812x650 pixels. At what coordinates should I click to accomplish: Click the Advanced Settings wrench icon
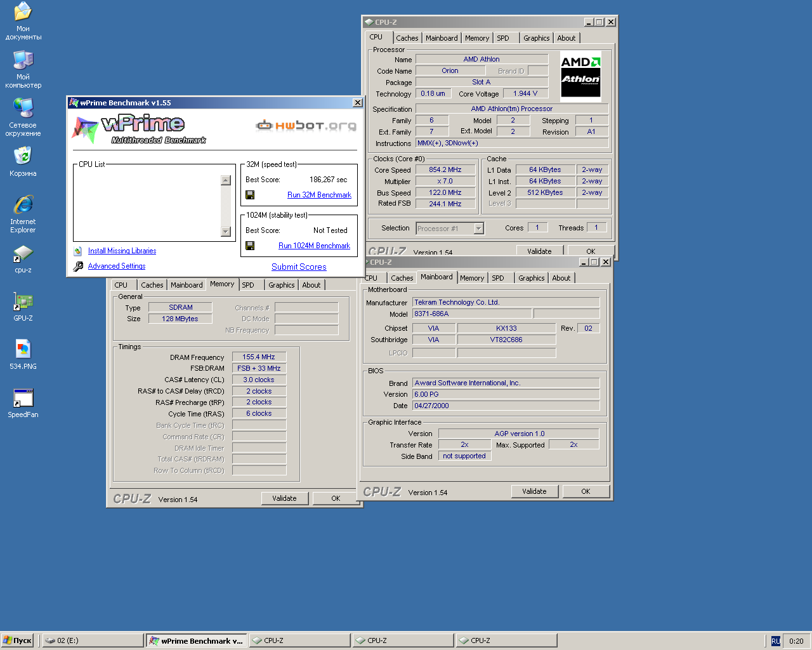[x=78, y=267]
